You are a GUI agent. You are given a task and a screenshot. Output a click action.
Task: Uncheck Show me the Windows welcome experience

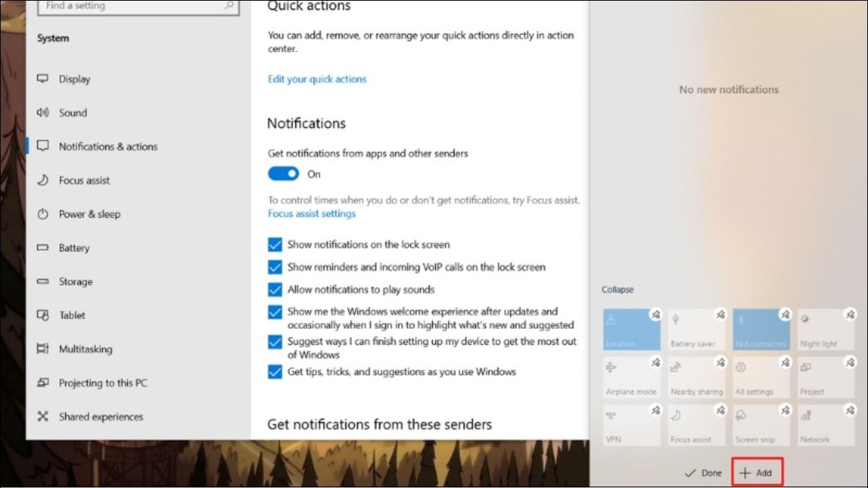(x=275, y=312)
